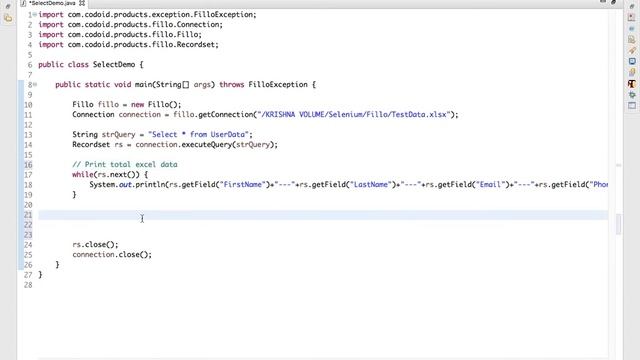Place cursor on the empty highlighted line 21

coord(323,215)
